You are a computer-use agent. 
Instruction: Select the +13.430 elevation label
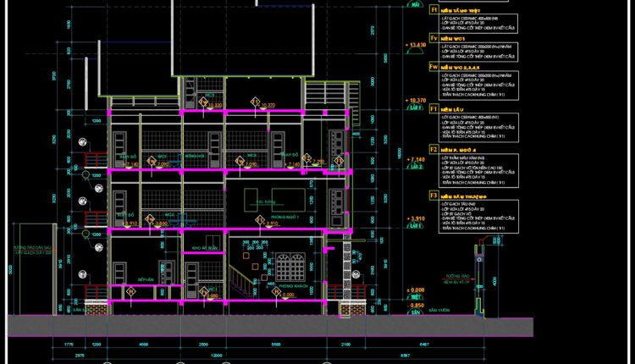(x=416, y=45)
